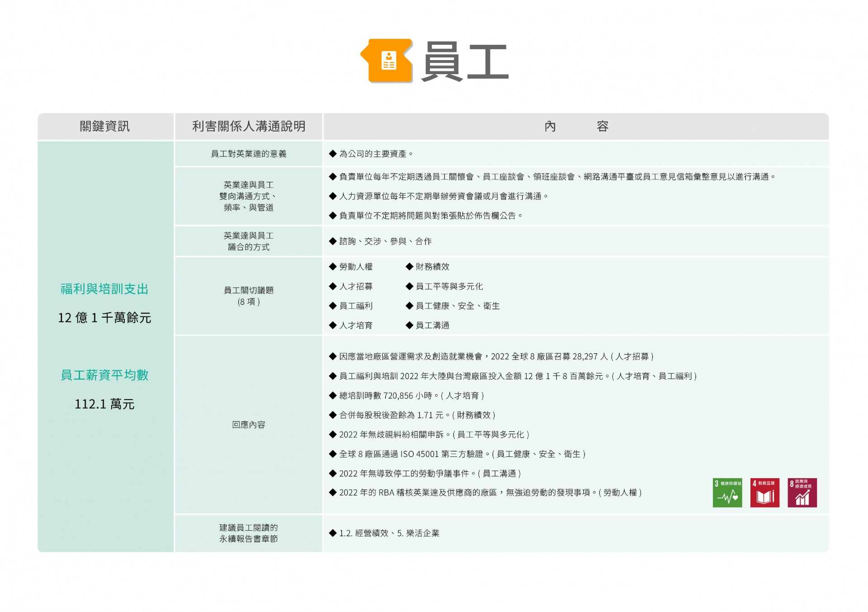Screen dimensions: 868x612
Task: Click the 建議員工閱讀的永續報告書章節 row label
Action: coord(249,533)
